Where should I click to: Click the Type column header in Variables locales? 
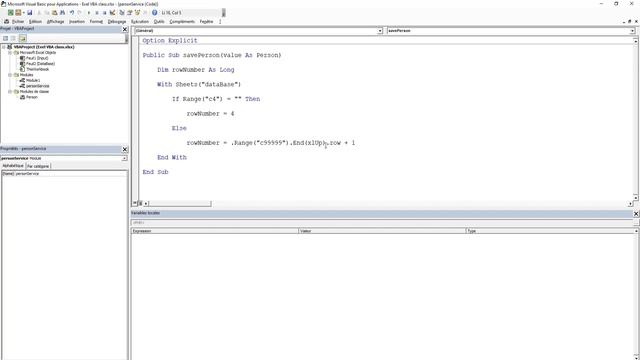(x=550, y=231)
